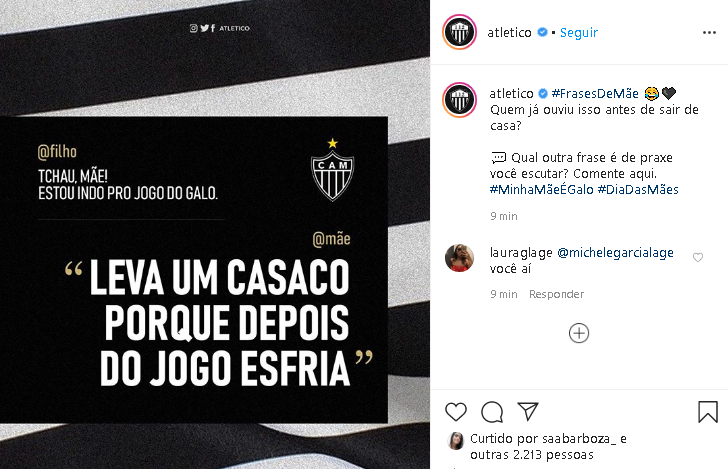Open saabarboza_ liker avatar
The height and width of the screenshot is (469, 728).
455,441
